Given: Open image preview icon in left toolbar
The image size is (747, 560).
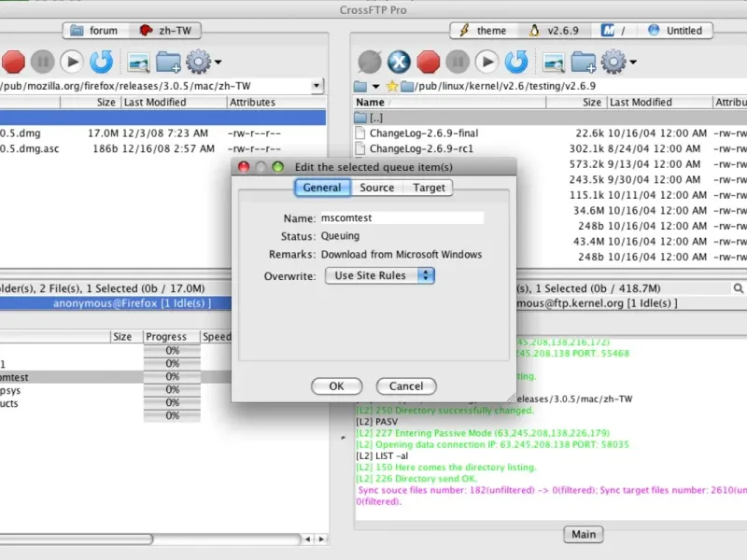Looking at the screenshot, I should pyautogui.click(x=139, y=63).
